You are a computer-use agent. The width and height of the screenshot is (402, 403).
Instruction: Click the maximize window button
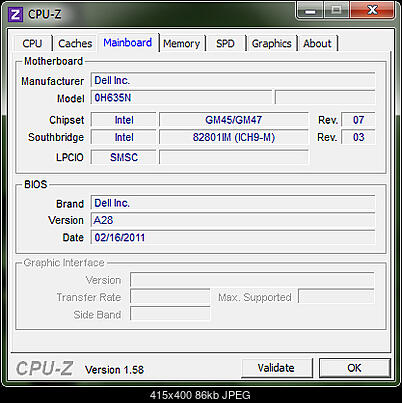coord(336,11)
